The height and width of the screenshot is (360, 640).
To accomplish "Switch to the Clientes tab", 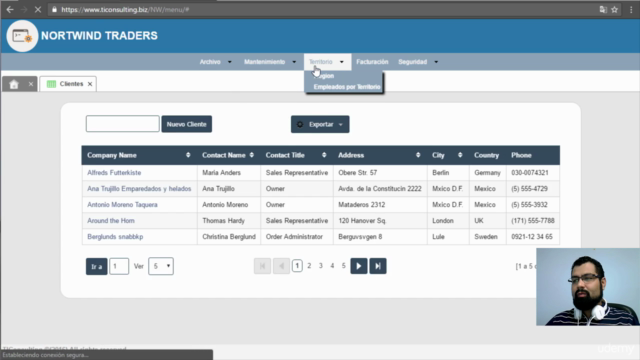I will [68, 84].
